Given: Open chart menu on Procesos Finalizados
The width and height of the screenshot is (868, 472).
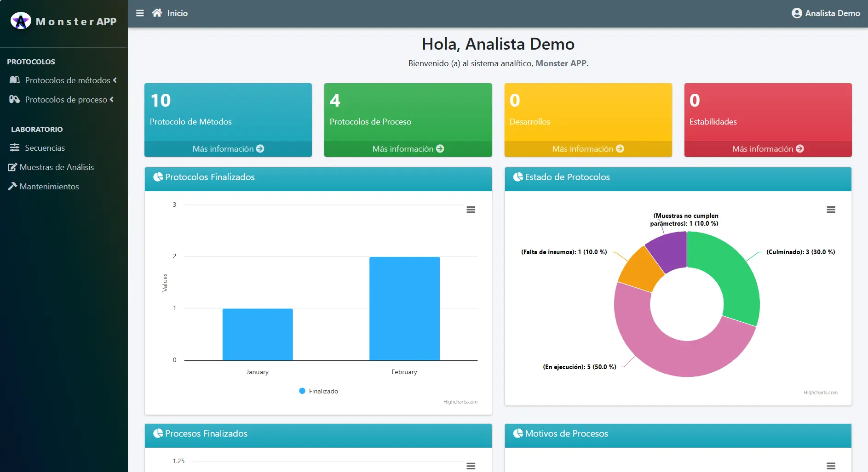Looking at the screenshot, I should tap(471, 466).
